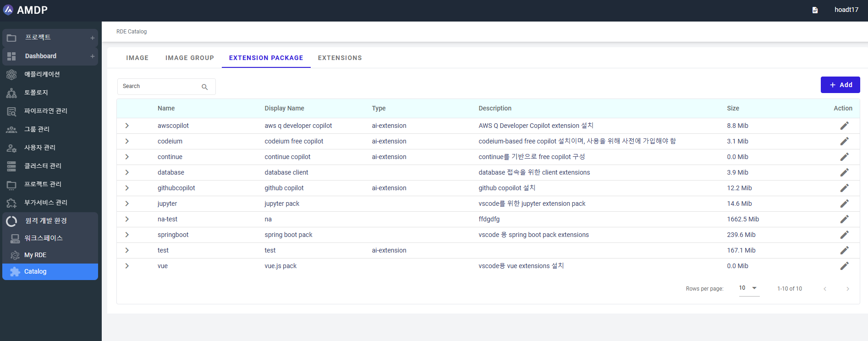The height and width of the screenshot is (341, 868).
Task: Go to the next table page
Action: [848, 289]
